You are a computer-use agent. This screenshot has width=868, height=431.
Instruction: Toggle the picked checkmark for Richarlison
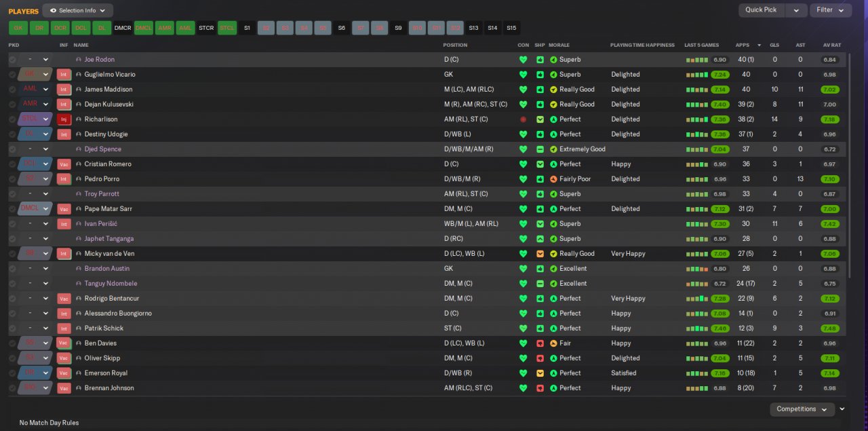(12, 119)
